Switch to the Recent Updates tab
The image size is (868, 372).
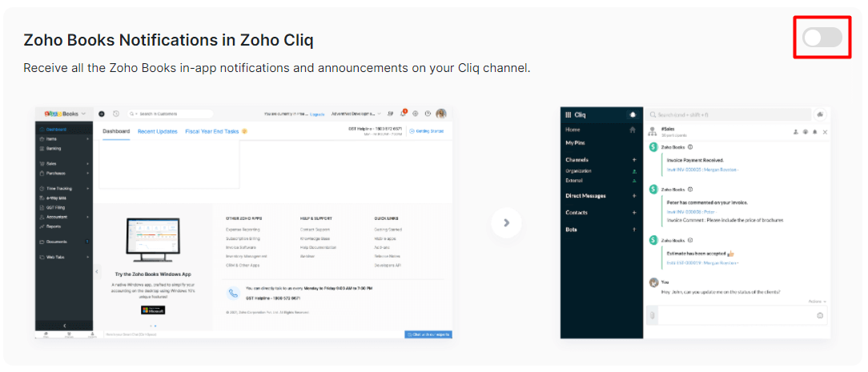tap(157, 131)
